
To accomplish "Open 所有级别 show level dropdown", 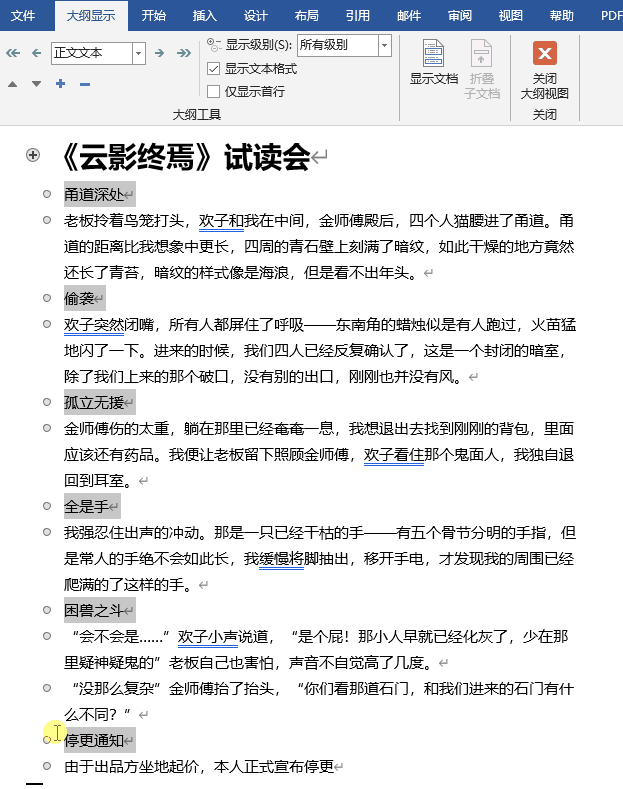I will [384, 45].
